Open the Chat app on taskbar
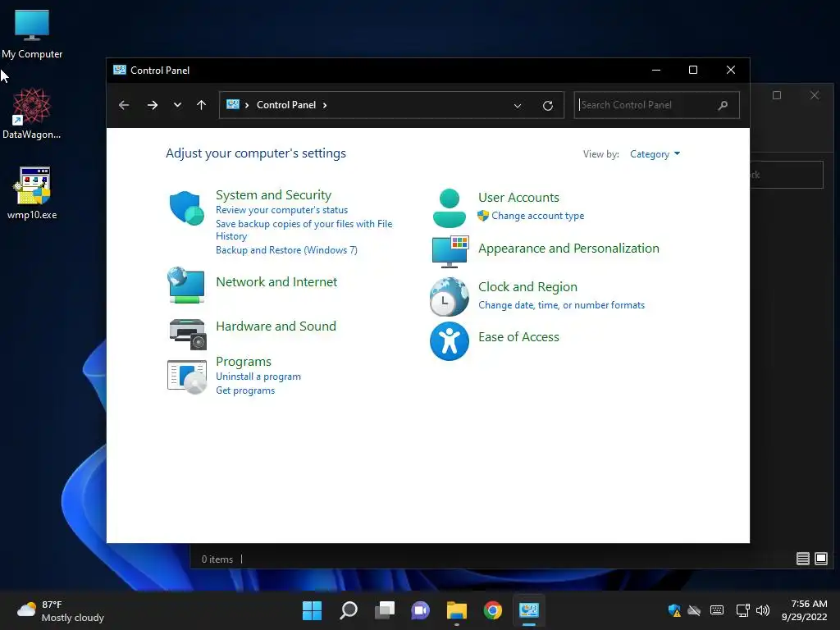 [421, 610]
